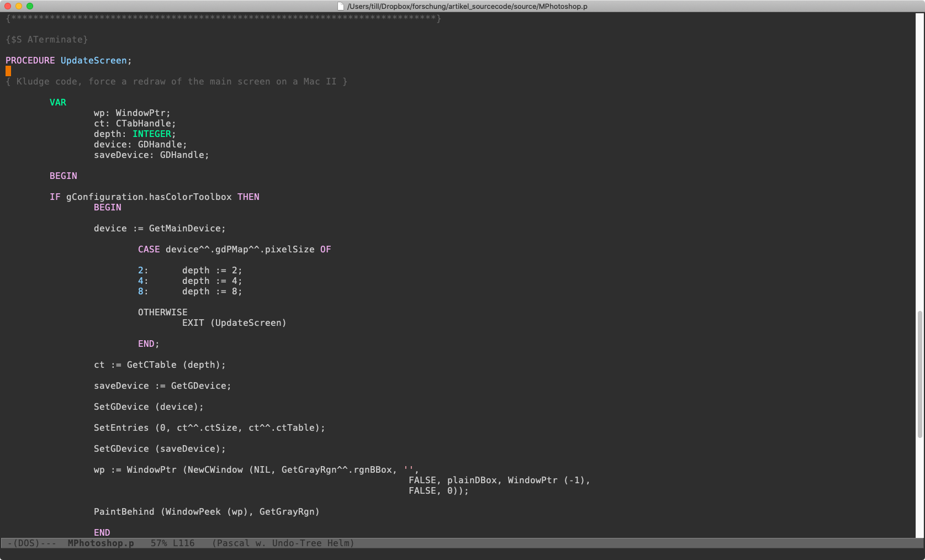Click the {$S ATerminate} compiler directive
Viewport: 925px width, 560px height.
[47, 40]
